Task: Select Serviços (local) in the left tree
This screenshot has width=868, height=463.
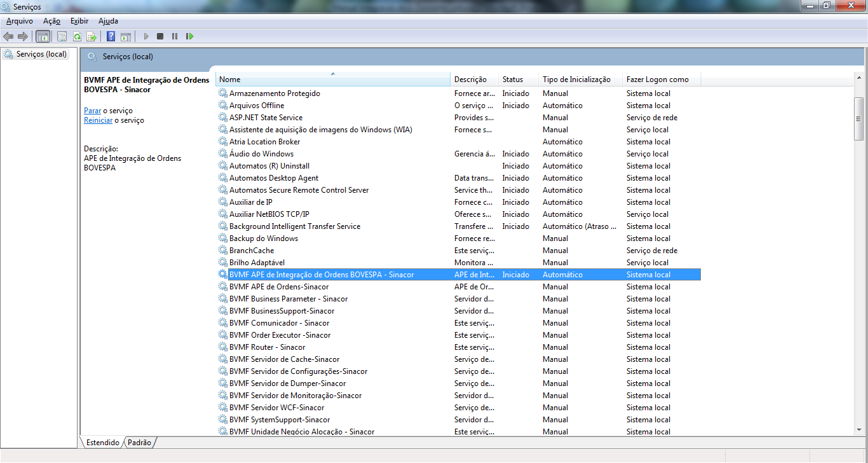Action: point(36,54)
